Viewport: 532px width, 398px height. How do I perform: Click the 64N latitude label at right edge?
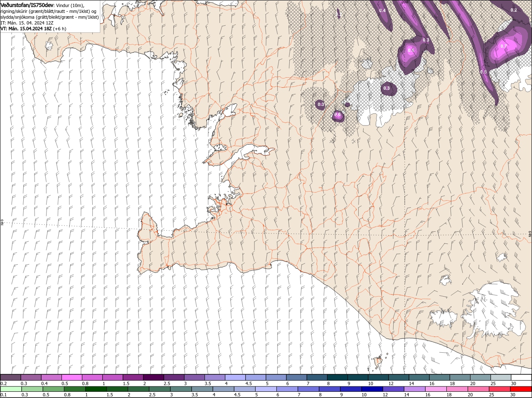tap(530, 234)
